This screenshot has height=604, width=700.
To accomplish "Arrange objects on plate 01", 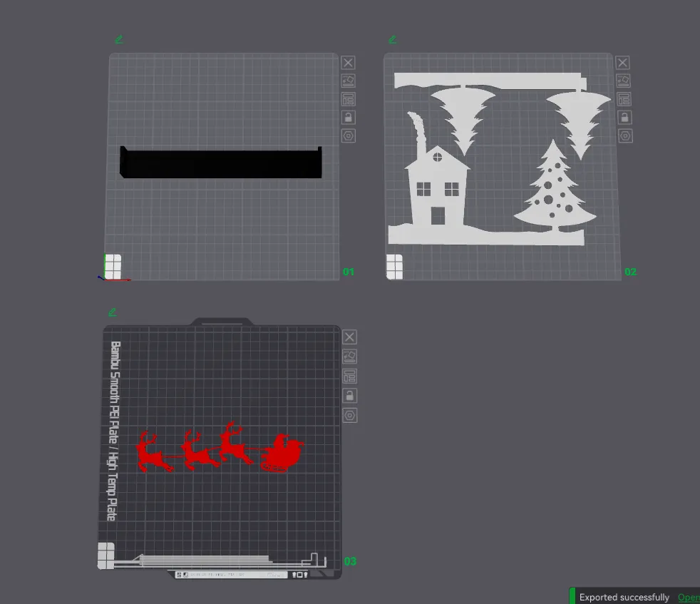I will 348,99.
